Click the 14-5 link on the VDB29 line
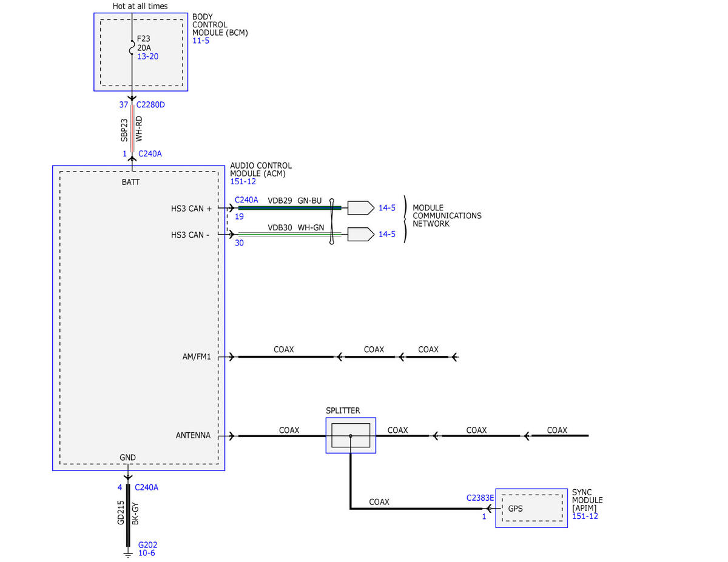Image resolution: width=728 pixels, height=562 pixels. pos(387,208)
